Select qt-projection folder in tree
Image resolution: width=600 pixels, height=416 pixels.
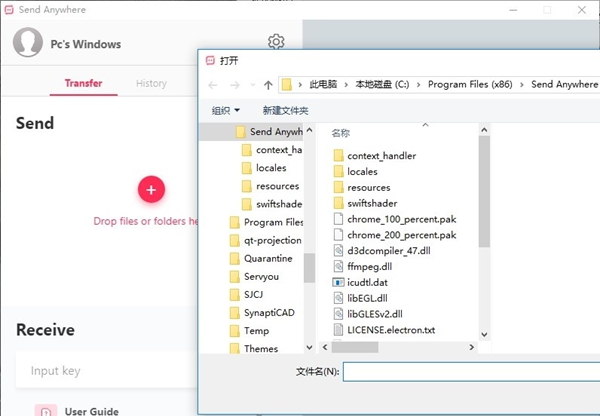[266, 240]
